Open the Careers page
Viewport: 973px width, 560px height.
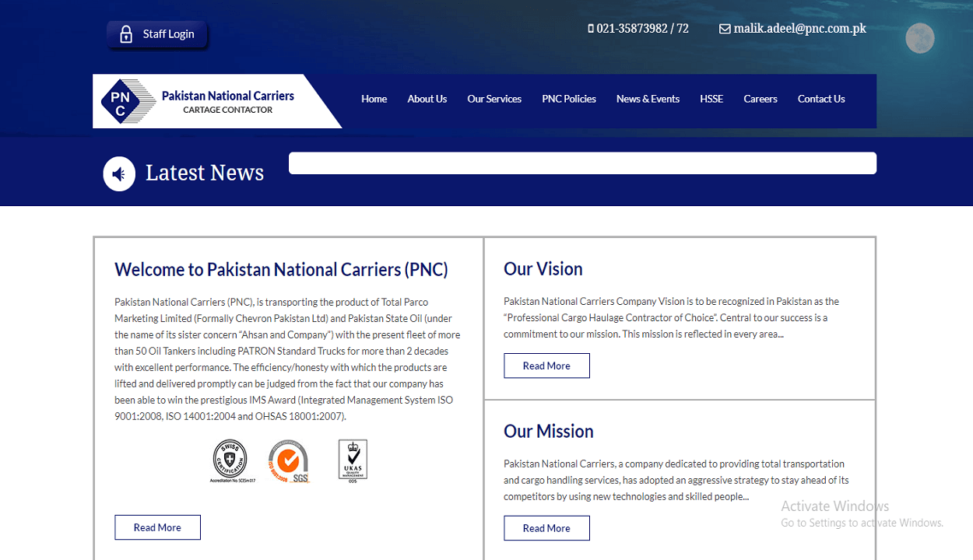(760, 99)
